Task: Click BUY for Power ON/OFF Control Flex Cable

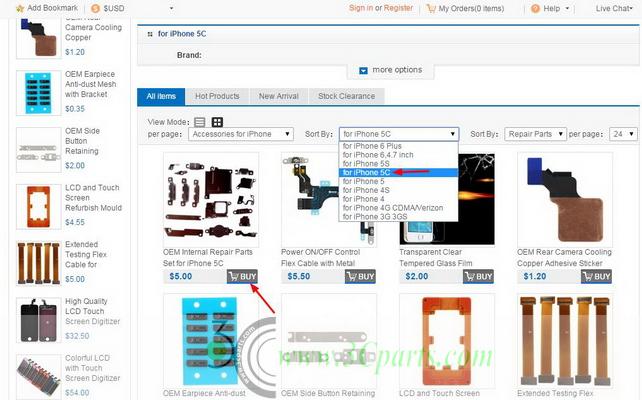Action: 360,276
